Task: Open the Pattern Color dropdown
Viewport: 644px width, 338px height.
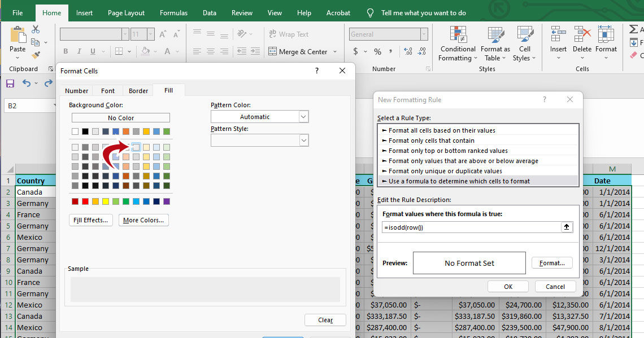Action: 303,116
